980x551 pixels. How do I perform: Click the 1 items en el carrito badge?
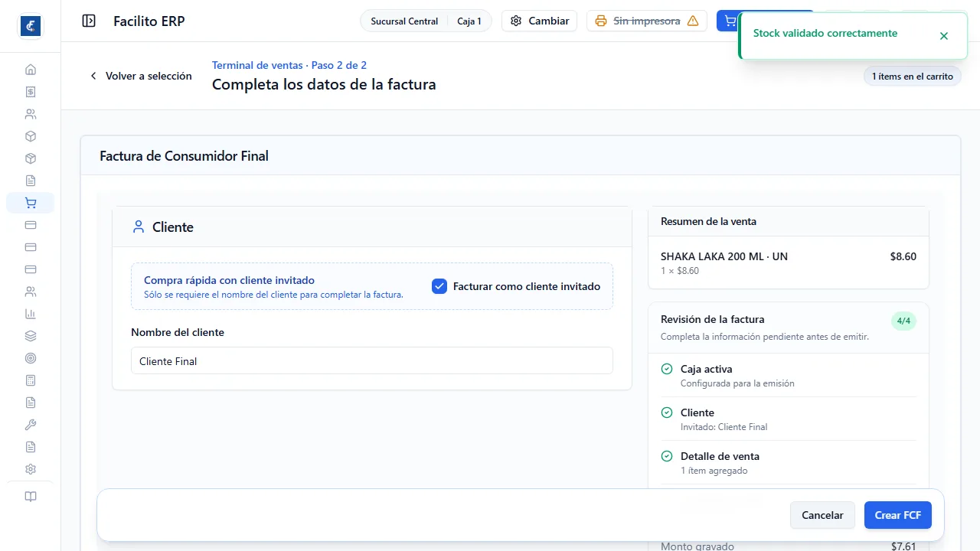pyautogui.click(x=913, y=76)
